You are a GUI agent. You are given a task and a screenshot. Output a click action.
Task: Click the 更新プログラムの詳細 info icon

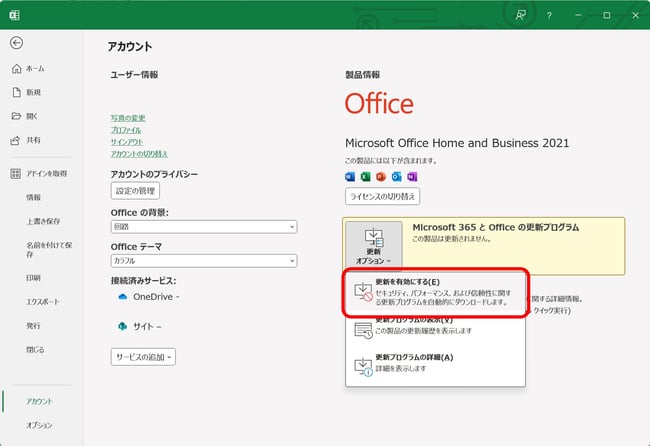[x=363, y=367]
